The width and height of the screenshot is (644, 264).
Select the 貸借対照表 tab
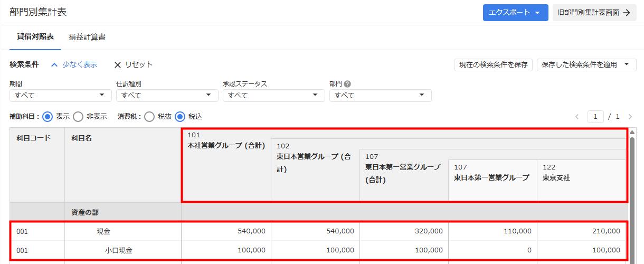tap(35, 37)
